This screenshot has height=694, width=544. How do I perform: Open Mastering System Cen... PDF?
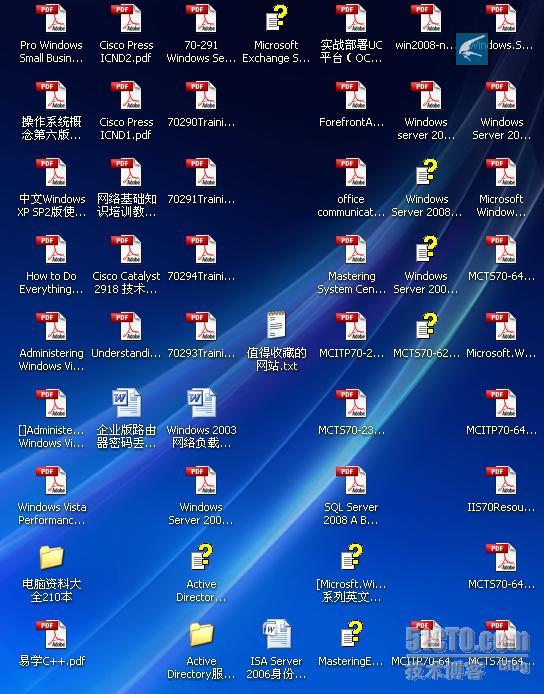(351, 250)
